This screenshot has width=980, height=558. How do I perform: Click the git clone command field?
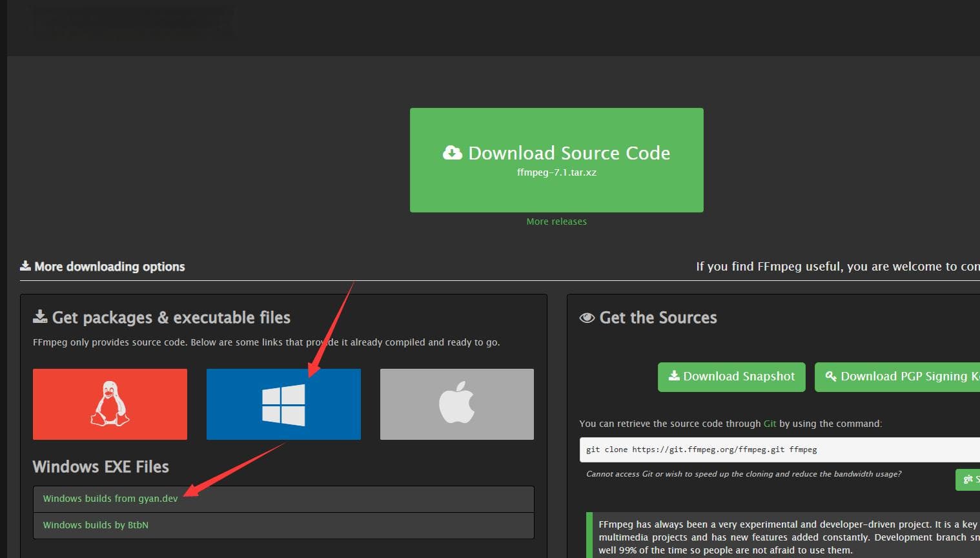[779, 449]
